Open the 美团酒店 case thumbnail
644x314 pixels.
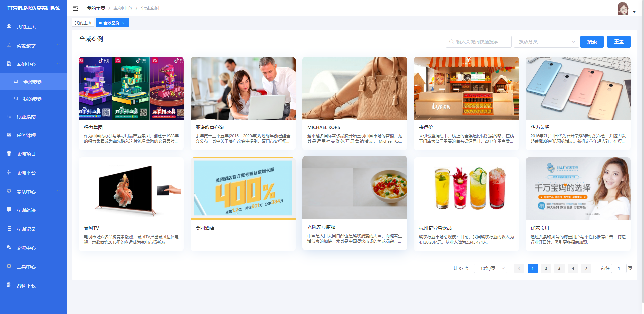(x=243, y=189)
